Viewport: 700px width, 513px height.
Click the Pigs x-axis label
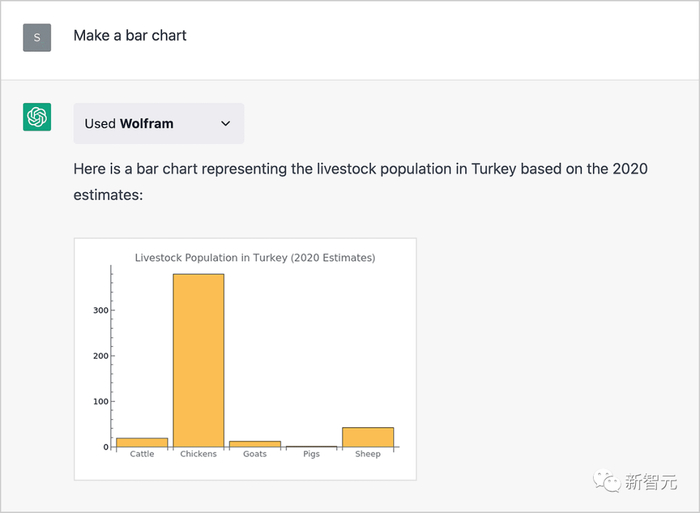coord(311,455)
